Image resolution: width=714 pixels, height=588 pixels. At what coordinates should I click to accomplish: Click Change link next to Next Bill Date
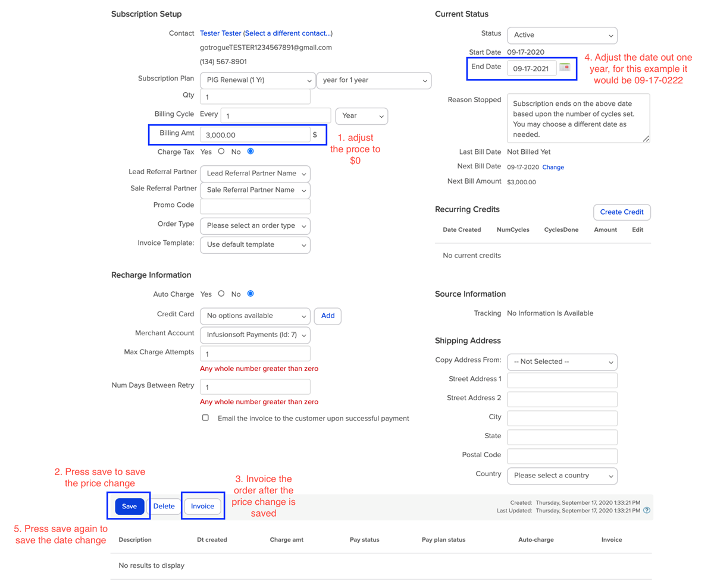(x=553, y=168)
